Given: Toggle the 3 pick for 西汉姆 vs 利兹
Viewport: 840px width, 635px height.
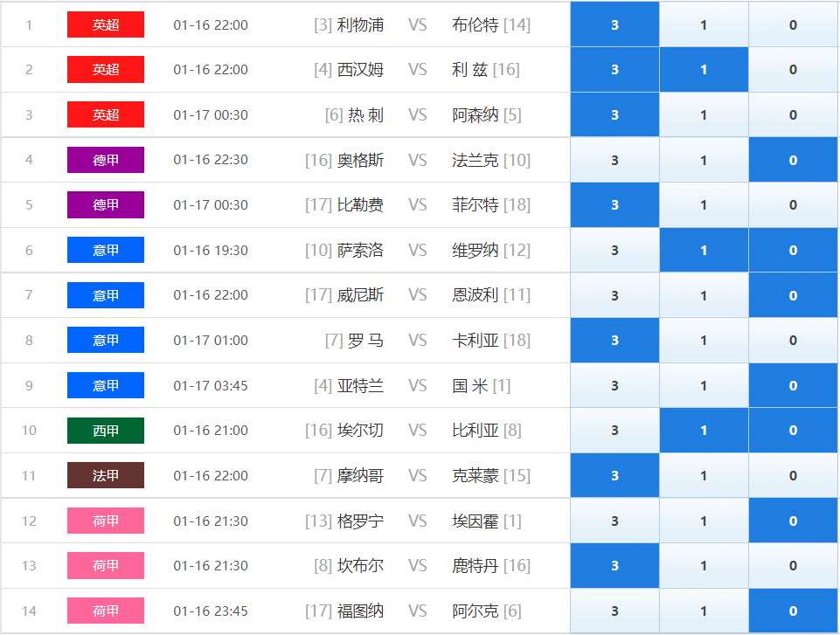Looking at the screenshot, I should pos(614,70).
